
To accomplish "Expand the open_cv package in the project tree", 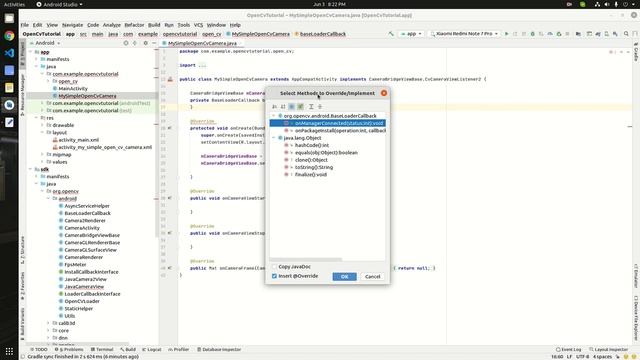I will click(48, 81).
